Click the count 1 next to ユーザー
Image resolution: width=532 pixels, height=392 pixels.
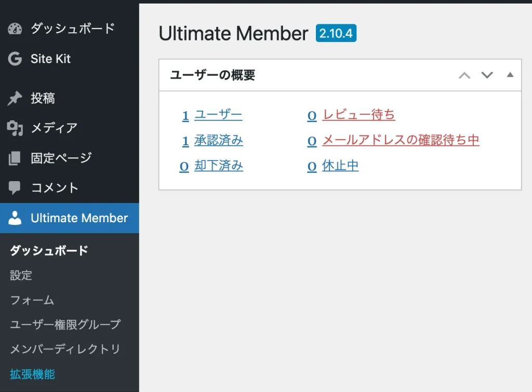point(185,116)
